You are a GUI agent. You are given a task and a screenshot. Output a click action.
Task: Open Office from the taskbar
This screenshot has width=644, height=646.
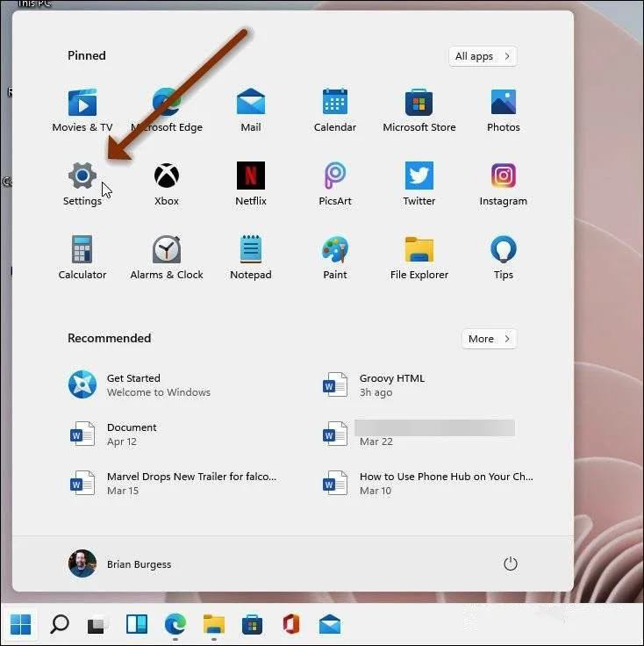(x=291, y=624)
